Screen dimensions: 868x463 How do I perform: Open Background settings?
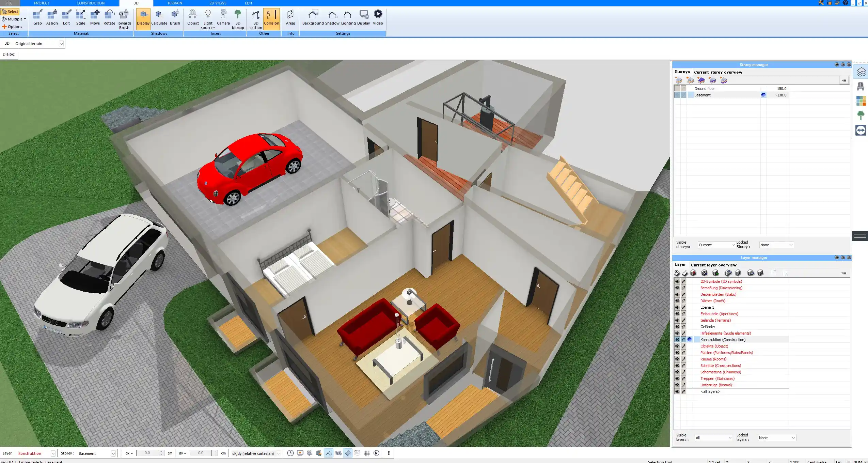click(313, 17)
